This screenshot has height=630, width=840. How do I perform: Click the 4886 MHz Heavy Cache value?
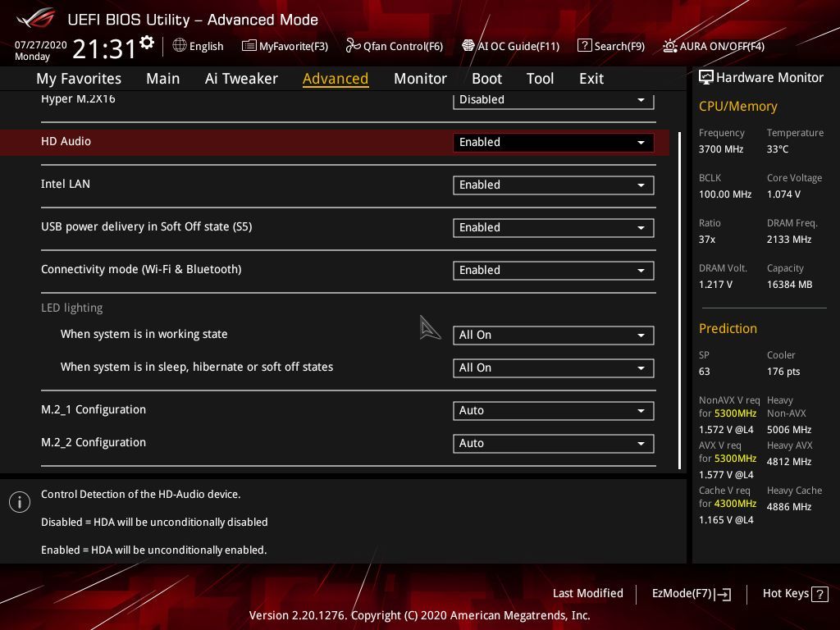tap(788, 507)
